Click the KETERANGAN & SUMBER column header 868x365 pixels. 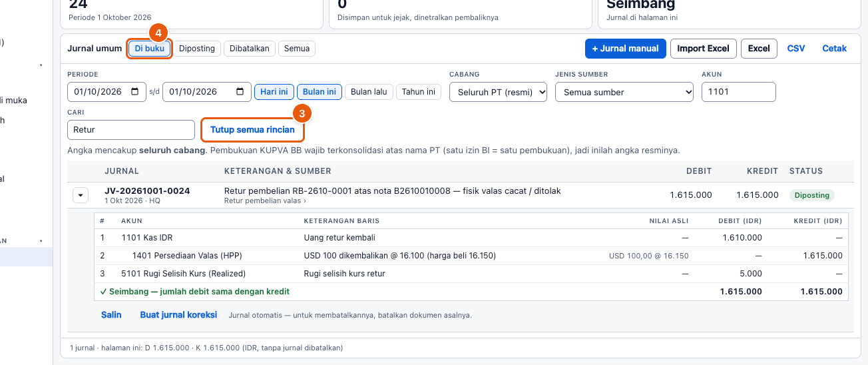pos(278,171)
